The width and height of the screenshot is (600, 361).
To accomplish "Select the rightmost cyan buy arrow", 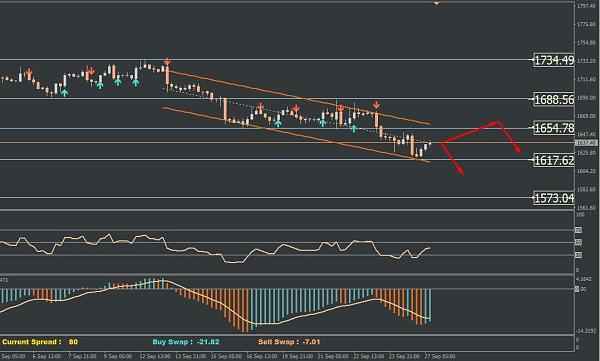I will [x=354, y=128].
